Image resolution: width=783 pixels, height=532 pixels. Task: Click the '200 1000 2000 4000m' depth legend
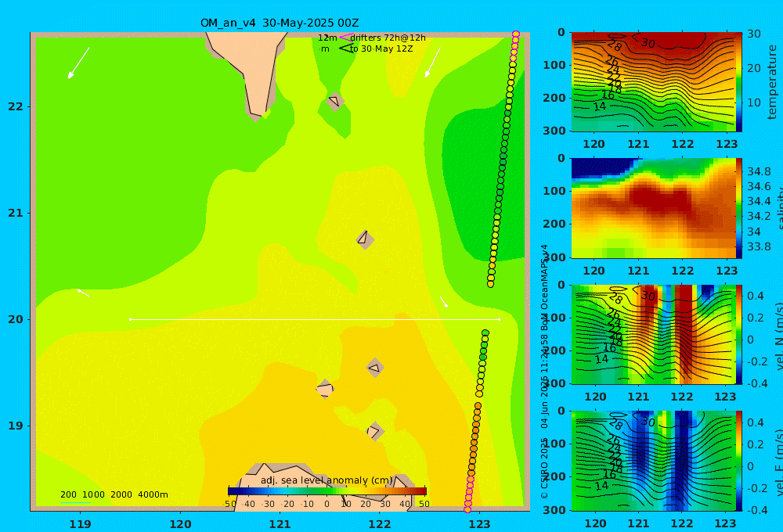click(114, 494)
